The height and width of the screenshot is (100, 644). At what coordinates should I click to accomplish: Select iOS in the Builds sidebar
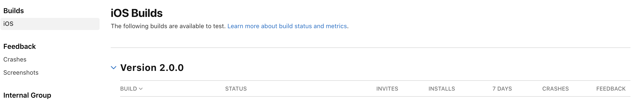50,24
